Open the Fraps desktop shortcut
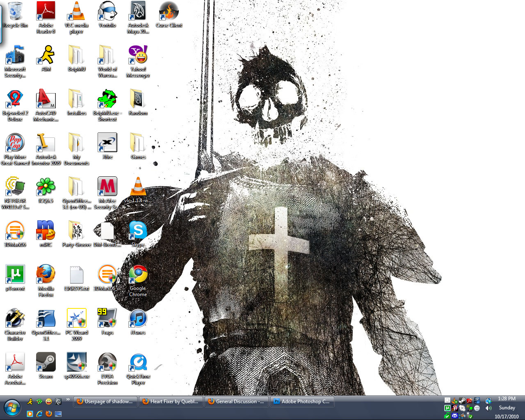Image resolution: width=525 pixels, height=420 pixels. [107, 319]
